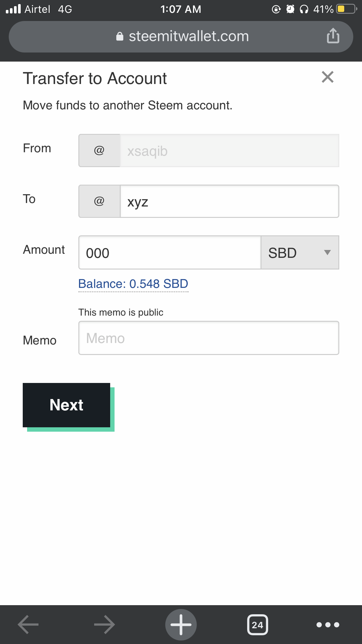
Task: Tap the browser forward arrow
Action: click(x=104, y=624)
